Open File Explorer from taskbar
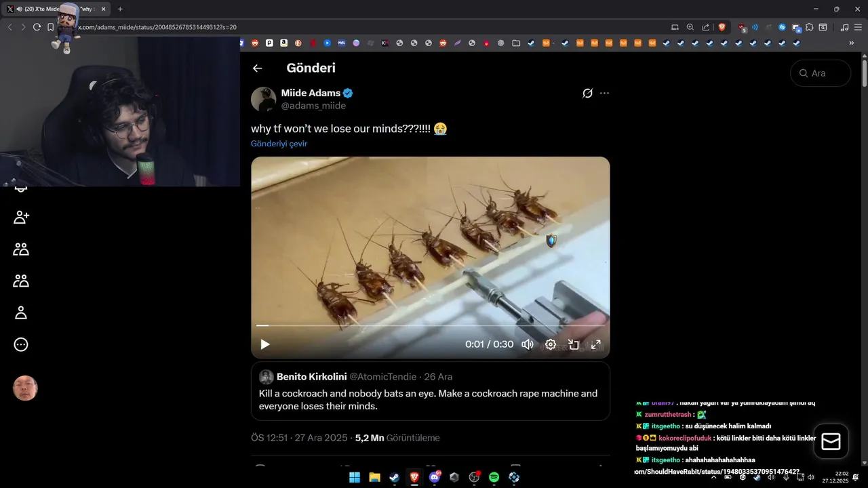This screenshot has height=488, width=868. coord(374,477)
